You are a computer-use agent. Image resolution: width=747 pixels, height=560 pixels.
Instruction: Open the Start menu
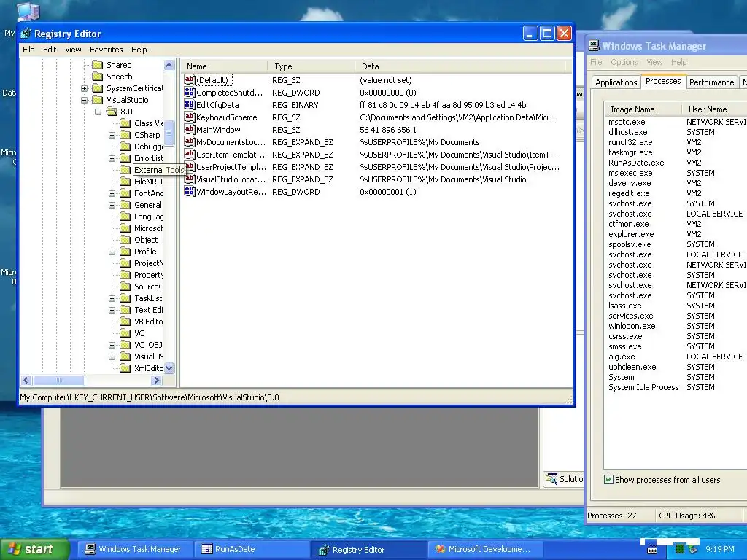[34, 549]
